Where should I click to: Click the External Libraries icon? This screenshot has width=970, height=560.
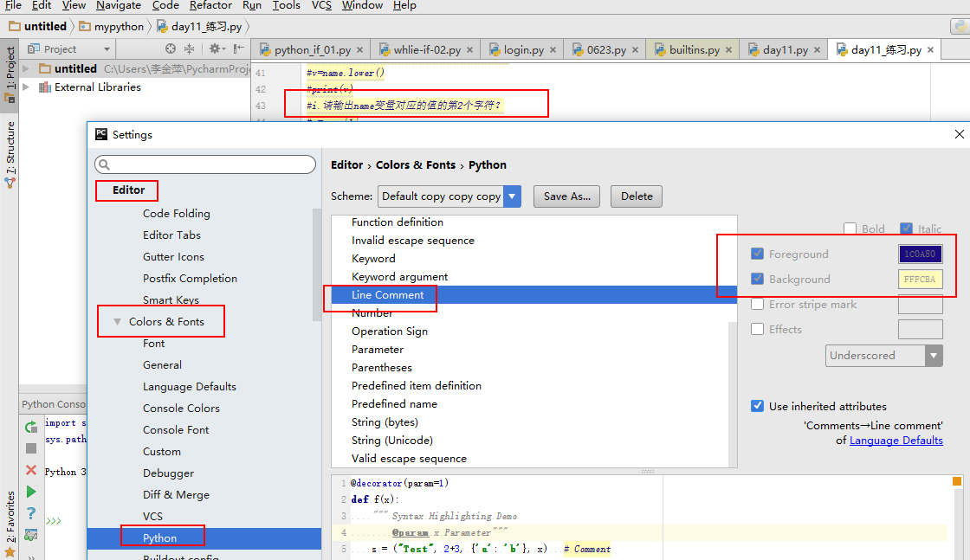click(x=44, y=87)
